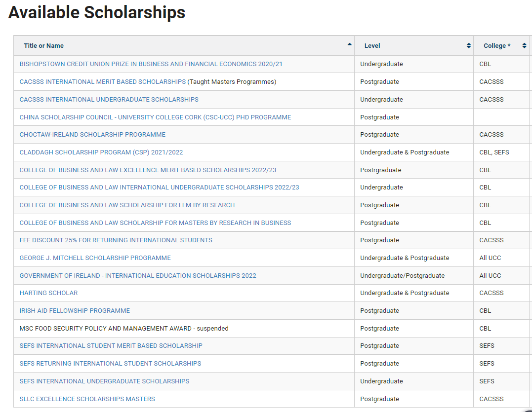This screenshot has height=412, width=532.
Task: Open Fee Discount 25% for Returning Students
Action: [x=116, y=240]
